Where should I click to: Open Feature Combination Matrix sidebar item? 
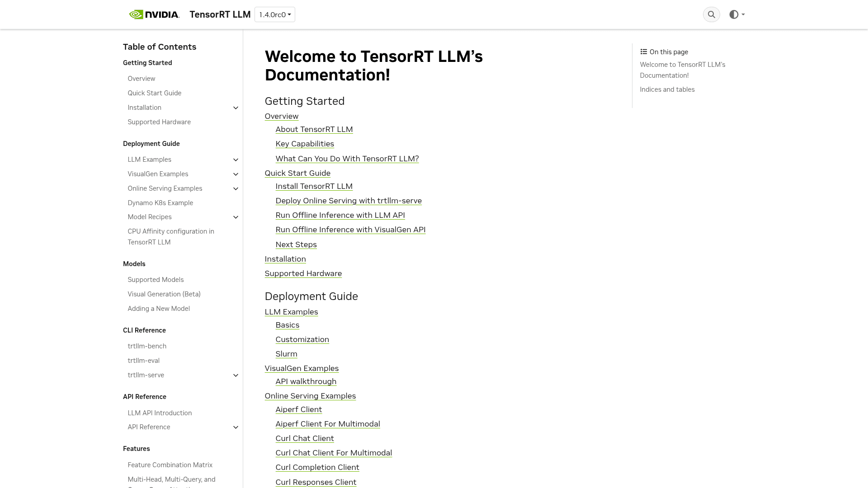170,465
